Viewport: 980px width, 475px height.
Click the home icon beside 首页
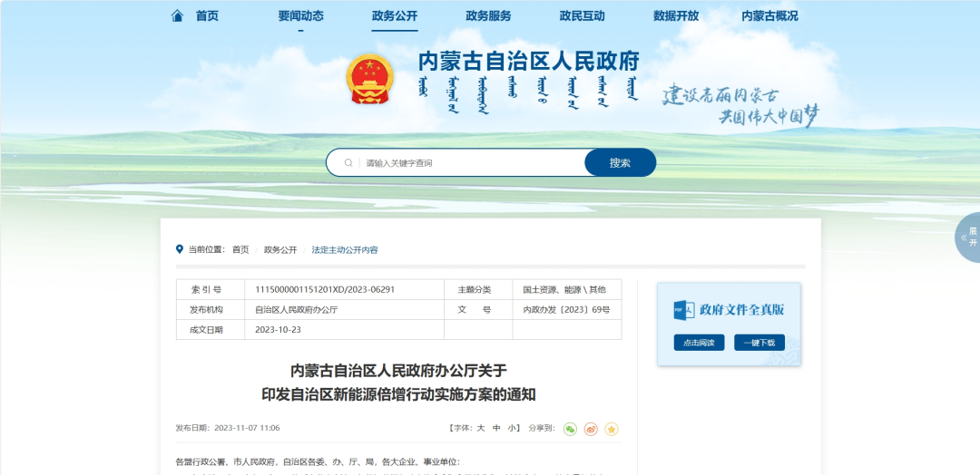coord(178,15)
